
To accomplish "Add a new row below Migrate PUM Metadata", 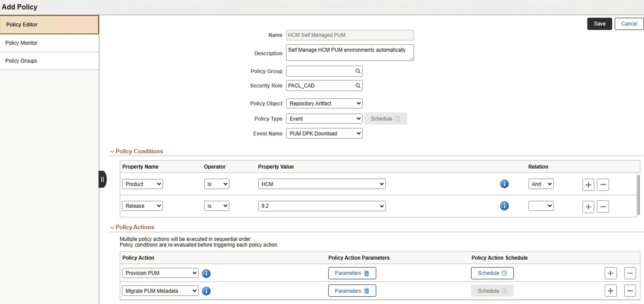I will [x=611, y=291].
